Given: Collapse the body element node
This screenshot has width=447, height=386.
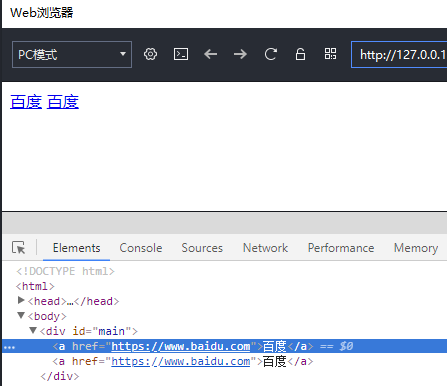Looking at the screenshot, I should 21,315.
